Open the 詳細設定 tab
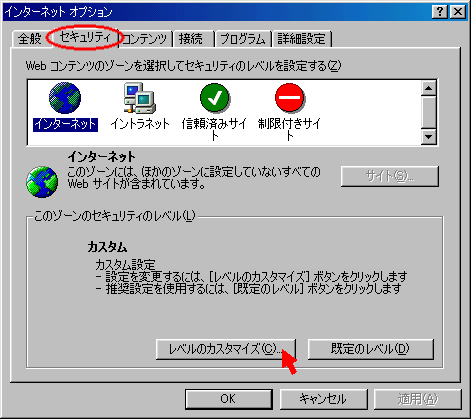 [x=301, y=39]
